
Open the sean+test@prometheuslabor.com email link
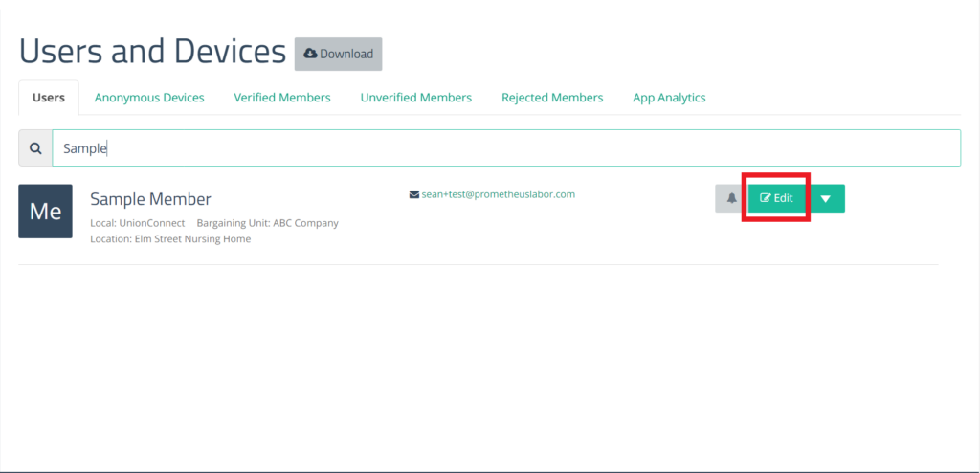click(498, 194)
